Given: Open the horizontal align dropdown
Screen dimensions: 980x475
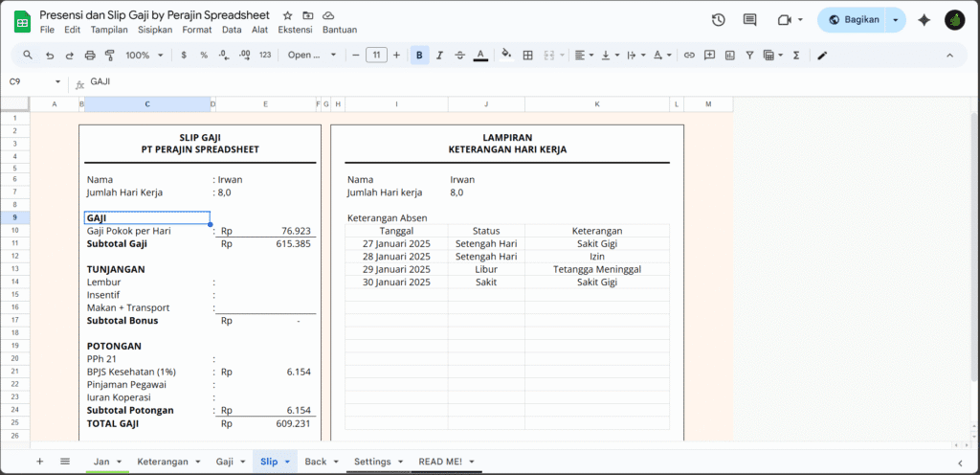Looking at the screenshot, I should 584,55.
